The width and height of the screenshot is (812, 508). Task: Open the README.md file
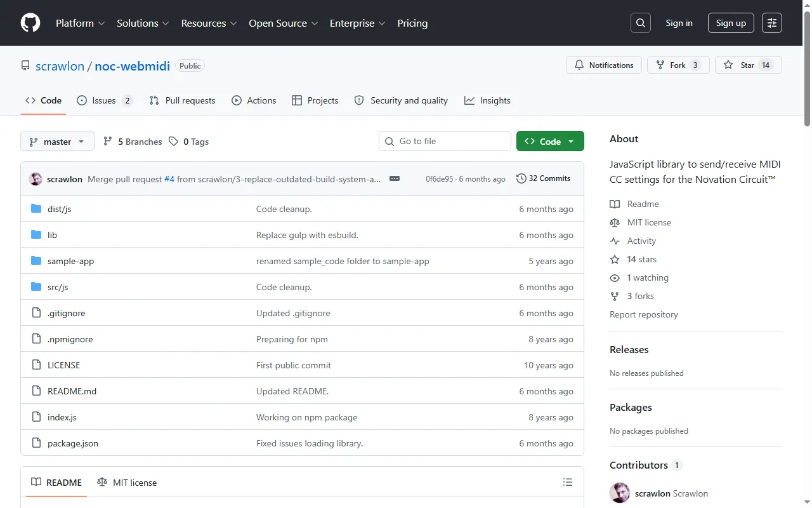(x=72, y=391)
